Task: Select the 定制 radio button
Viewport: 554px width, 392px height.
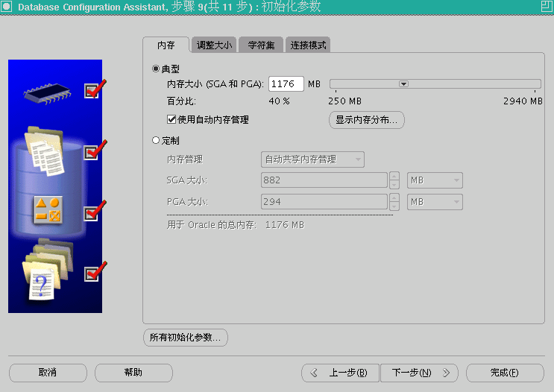Action: (156, 140)
